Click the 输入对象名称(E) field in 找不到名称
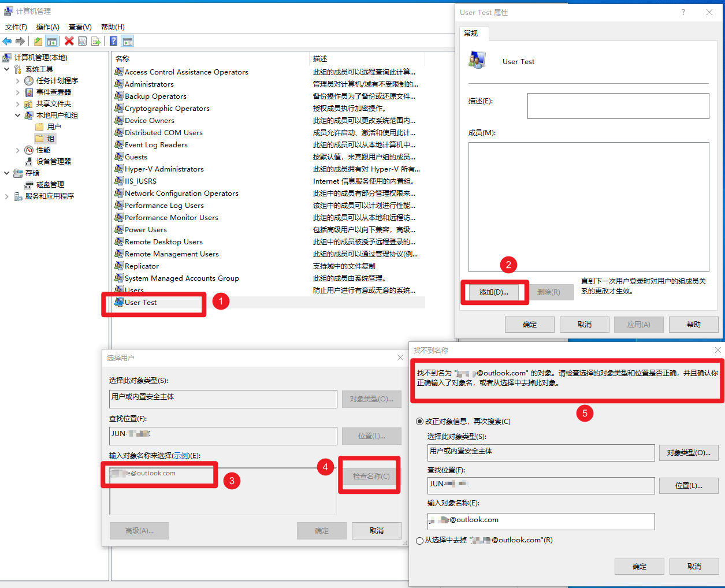 (x=541, y=521)
